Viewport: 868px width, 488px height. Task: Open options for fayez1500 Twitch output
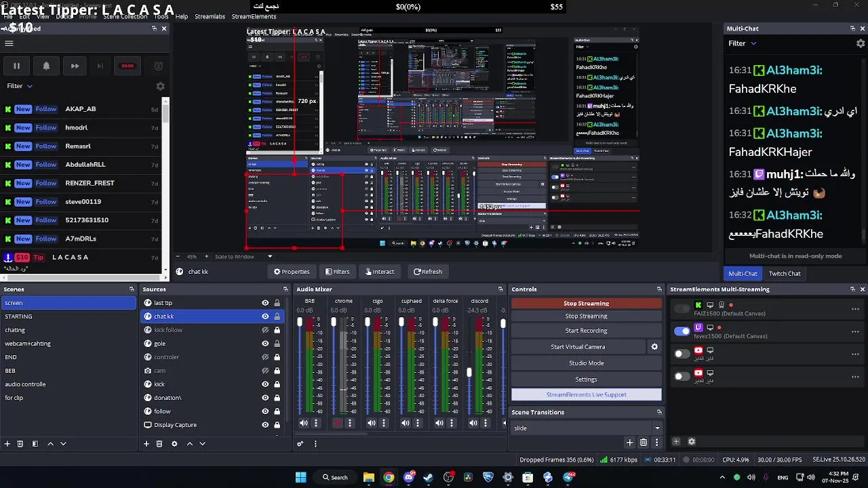click(x=855, y=331)
